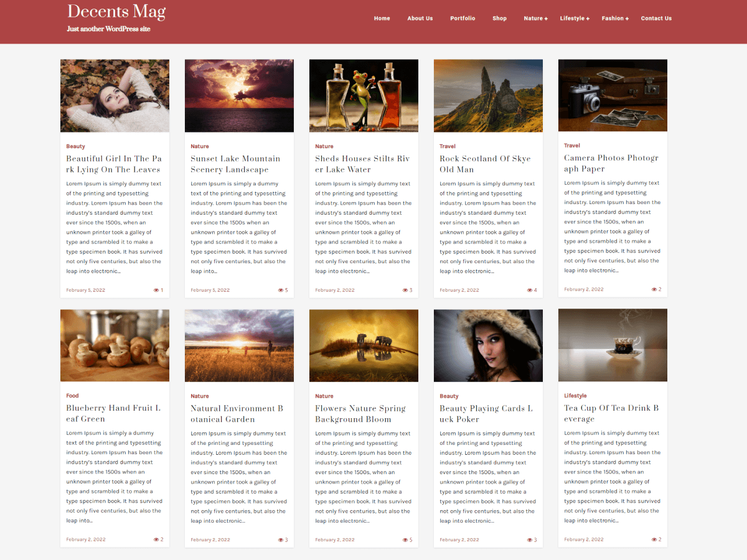Viewport: 747px width, 560px height.
Task: Open the Fashion submenu in the header
Action: 614,18
